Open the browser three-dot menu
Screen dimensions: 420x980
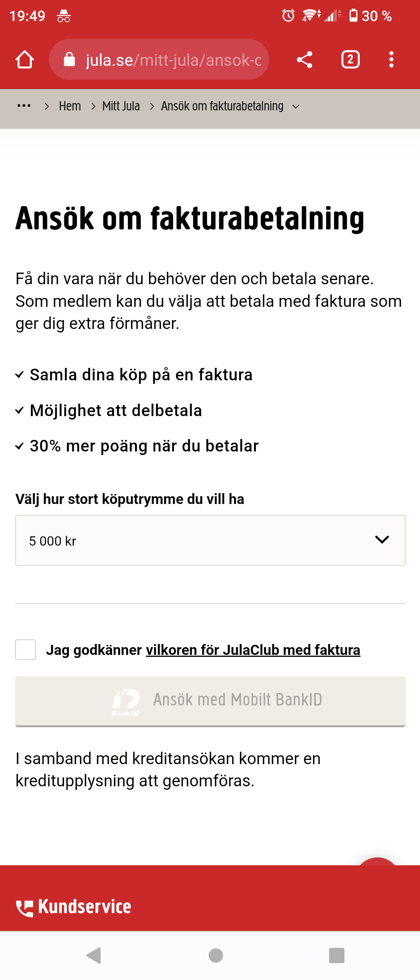pyautogui.click(x=391, y=60)
